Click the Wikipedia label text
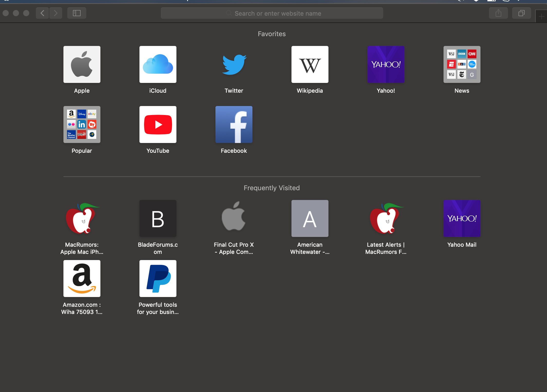The image size is (547, 392). (x=310, y=91)
